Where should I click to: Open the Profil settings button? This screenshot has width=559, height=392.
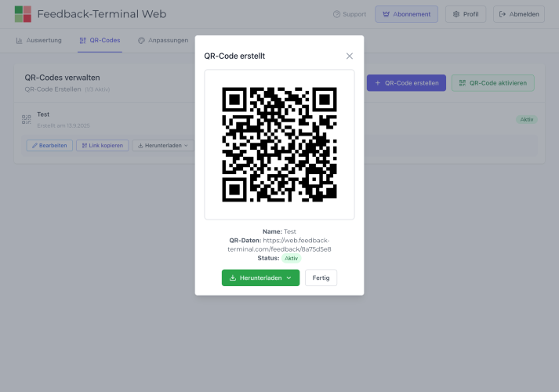pos(466,14)
